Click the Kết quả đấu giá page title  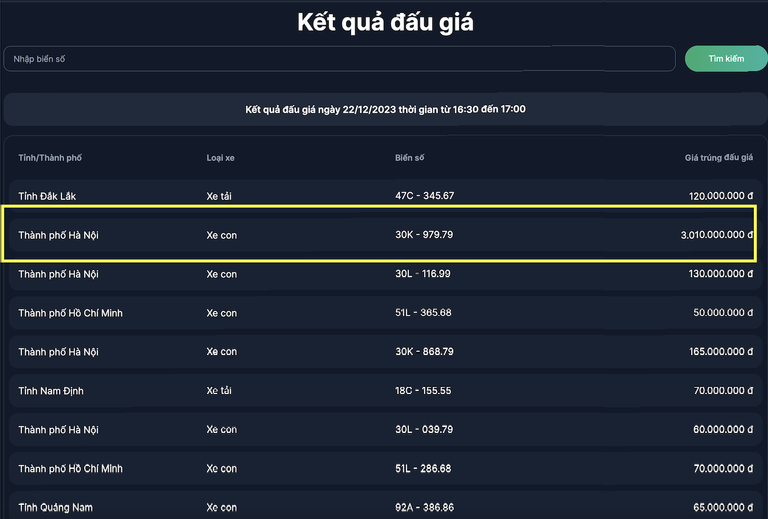click(x=385, y=23)
